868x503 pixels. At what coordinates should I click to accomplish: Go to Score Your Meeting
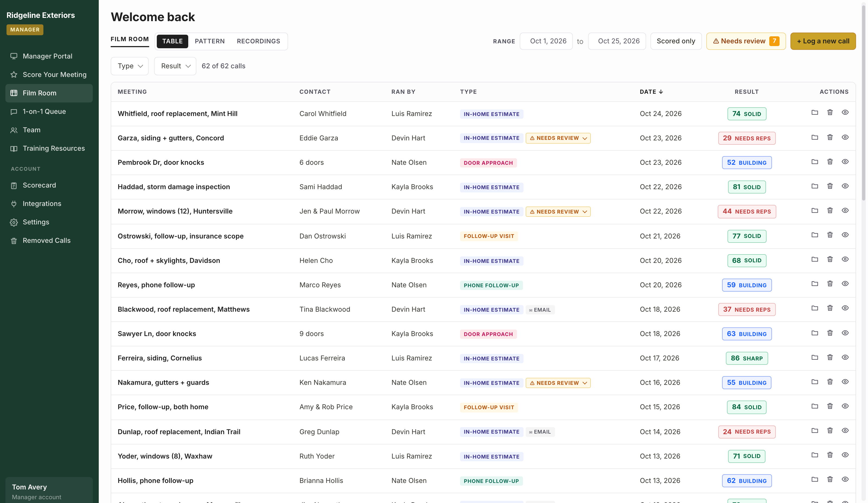(x=49, y=75)
